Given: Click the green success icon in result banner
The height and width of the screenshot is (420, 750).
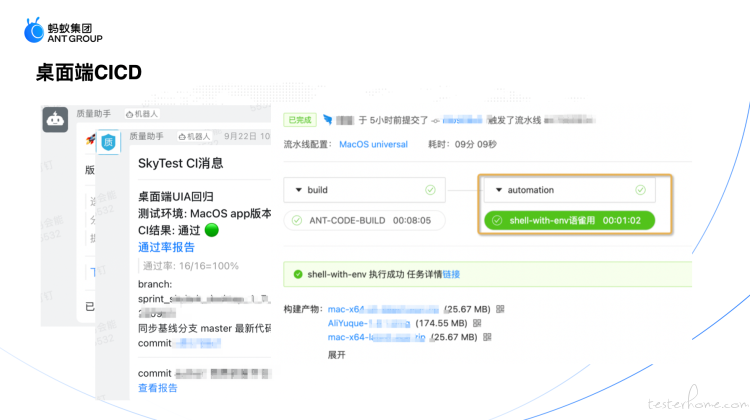Looking at the screenshot, I should pos(298,274).
